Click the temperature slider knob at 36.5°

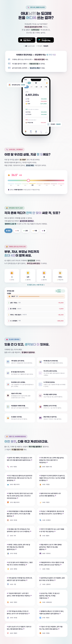pos(28,180)
